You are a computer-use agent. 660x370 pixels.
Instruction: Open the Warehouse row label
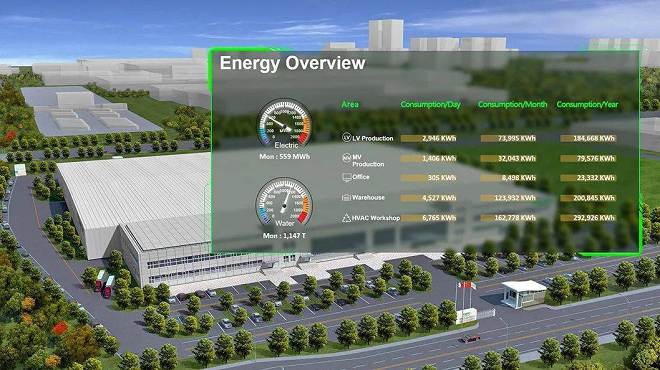click(x=368, y=197)
